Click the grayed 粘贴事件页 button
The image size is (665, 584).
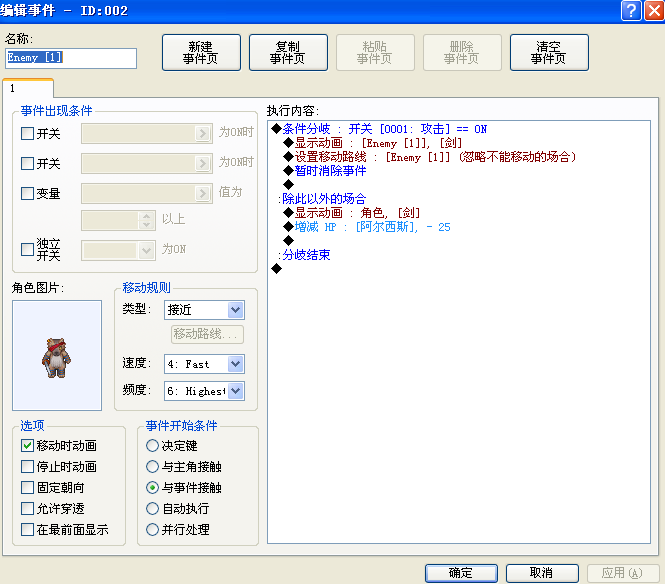[x=375, y=53]
